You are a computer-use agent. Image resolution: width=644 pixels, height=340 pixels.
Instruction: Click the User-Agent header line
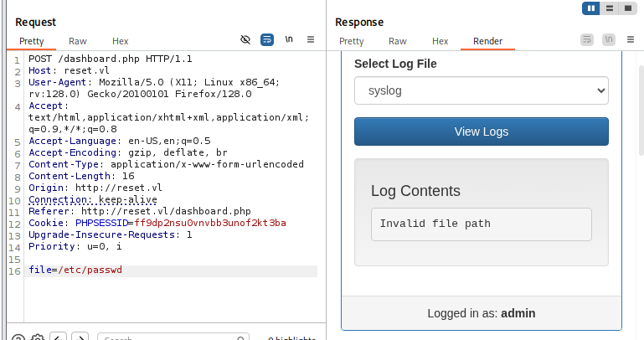(x=154, y=88)
